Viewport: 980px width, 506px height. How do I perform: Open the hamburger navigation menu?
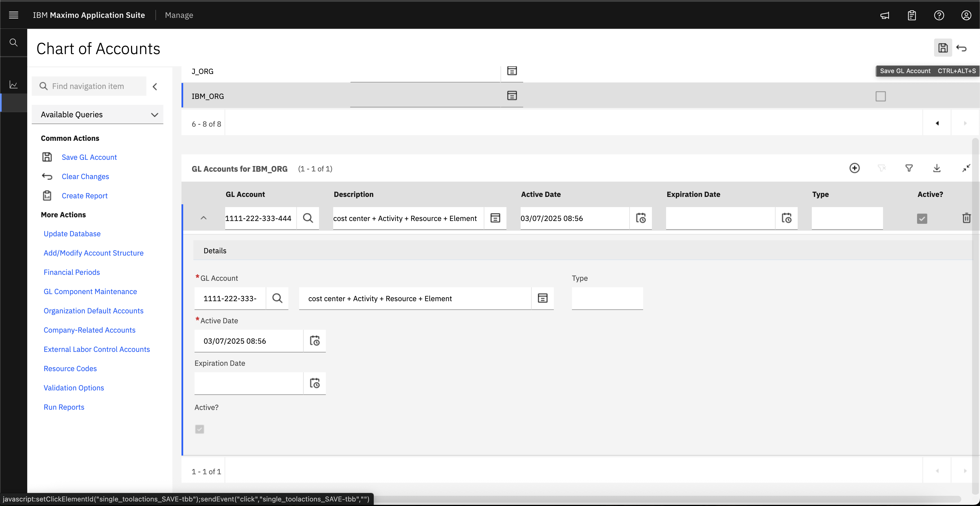tap(13, 15)
